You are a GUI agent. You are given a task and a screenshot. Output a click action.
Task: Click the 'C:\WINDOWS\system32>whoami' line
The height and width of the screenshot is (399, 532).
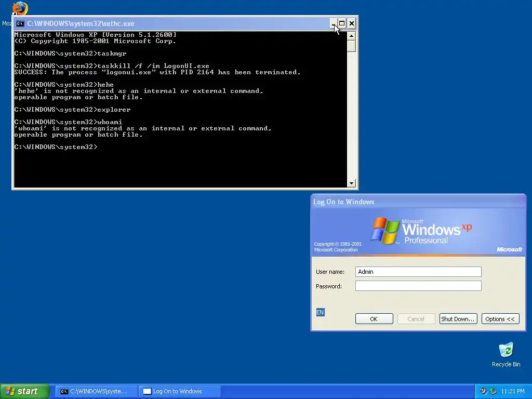68,122
